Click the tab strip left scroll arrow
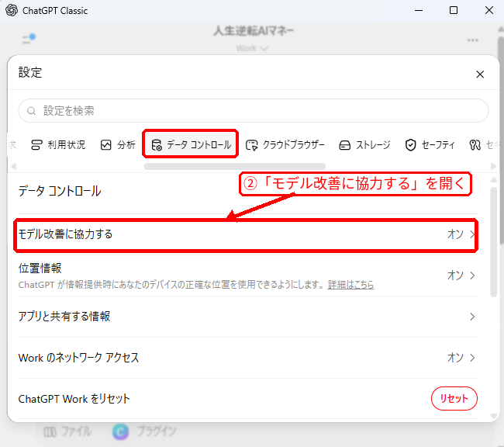The image size is (504, 447). [13, 166]
